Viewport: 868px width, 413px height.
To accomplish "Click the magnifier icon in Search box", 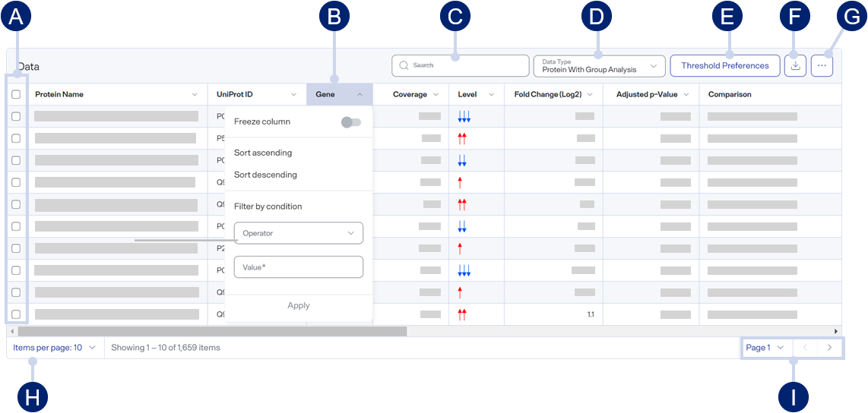I will (404, 65).
